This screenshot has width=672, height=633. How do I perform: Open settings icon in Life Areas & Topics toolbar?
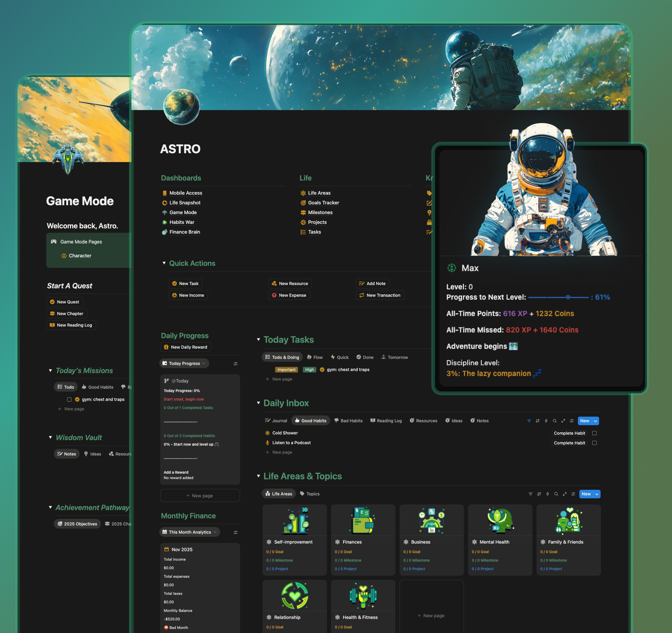click(573, 494)
